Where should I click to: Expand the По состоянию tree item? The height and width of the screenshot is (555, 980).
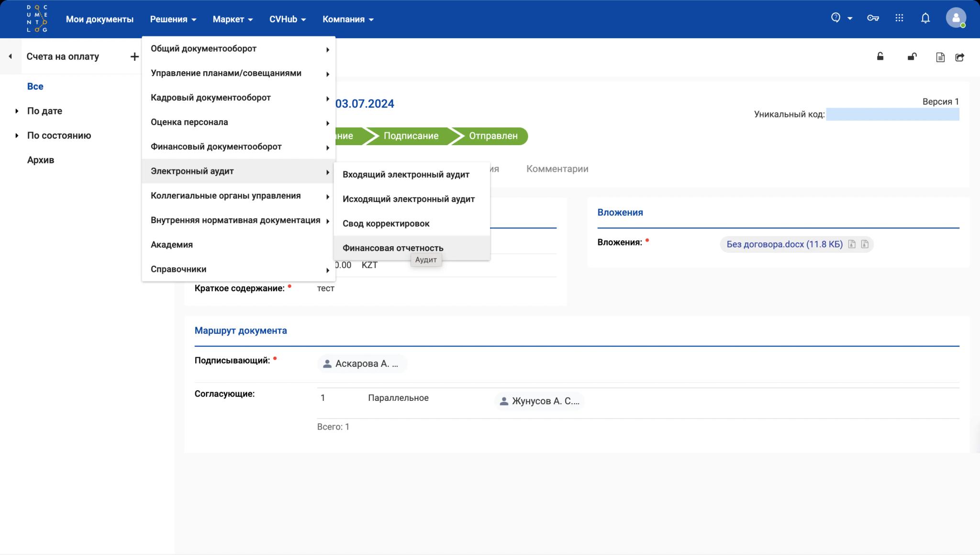coord(17,136)
